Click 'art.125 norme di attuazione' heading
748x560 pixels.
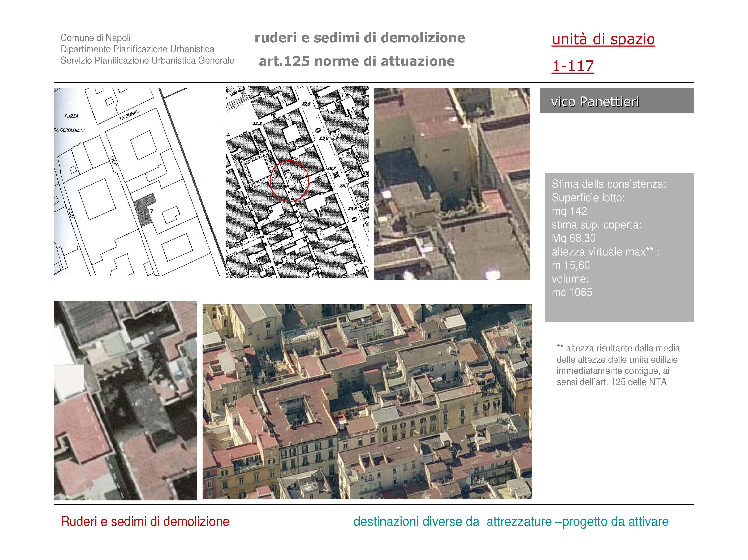point(356,61)
